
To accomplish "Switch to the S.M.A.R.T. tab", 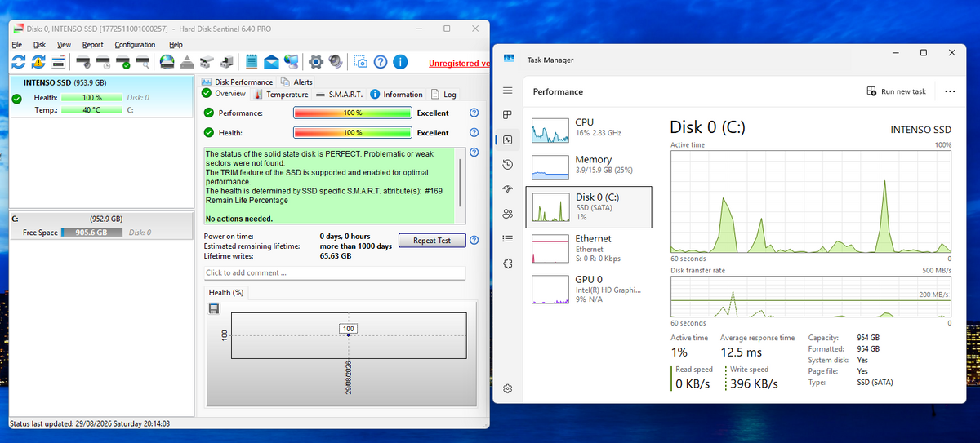I will point(340,95).
